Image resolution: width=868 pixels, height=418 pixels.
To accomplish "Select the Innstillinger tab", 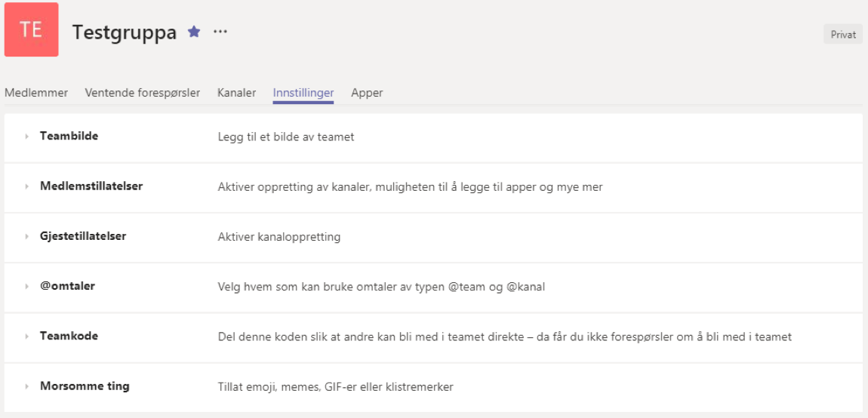I will point(303,93).
